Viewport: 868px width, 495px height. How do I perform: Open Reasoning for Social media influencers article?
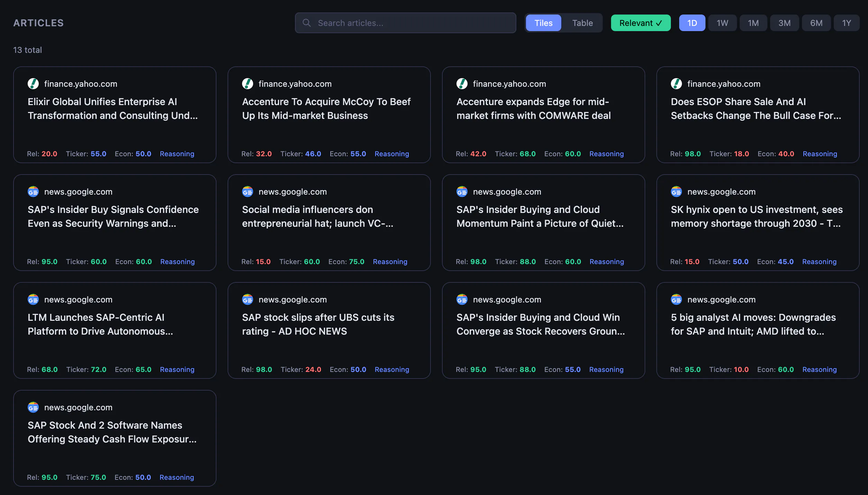pos(390,262)
